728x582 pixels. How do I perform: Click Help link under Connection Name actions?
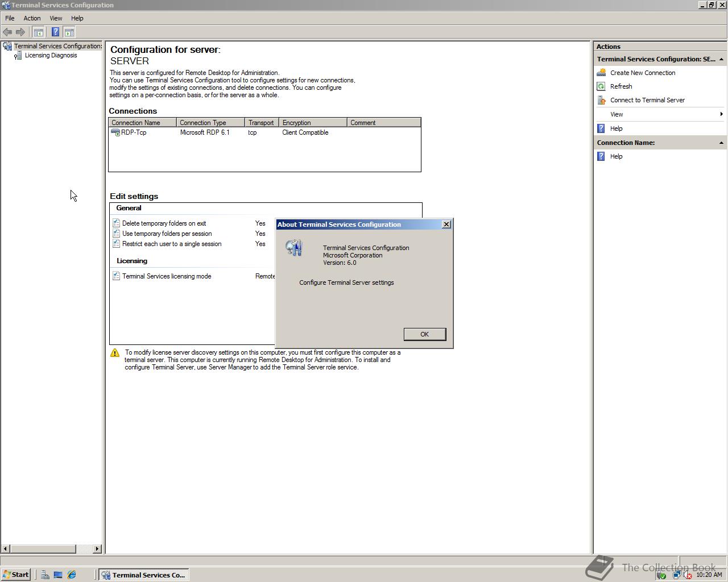click(x=616, y=156)
